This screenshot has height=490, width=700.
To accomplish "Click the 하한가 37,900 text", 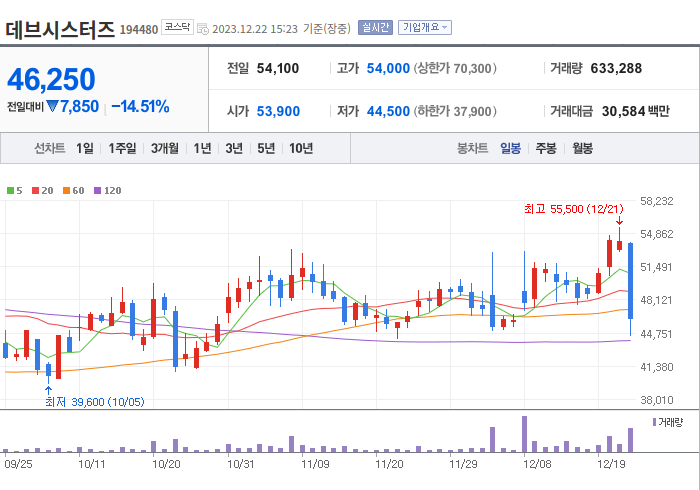I will 455,111.
